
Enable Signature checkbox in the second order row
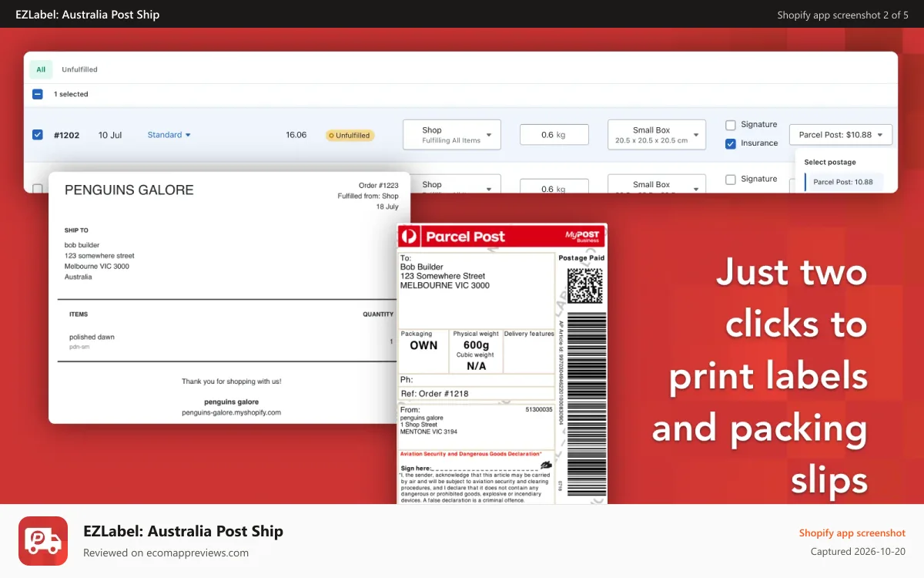(731, 180)
